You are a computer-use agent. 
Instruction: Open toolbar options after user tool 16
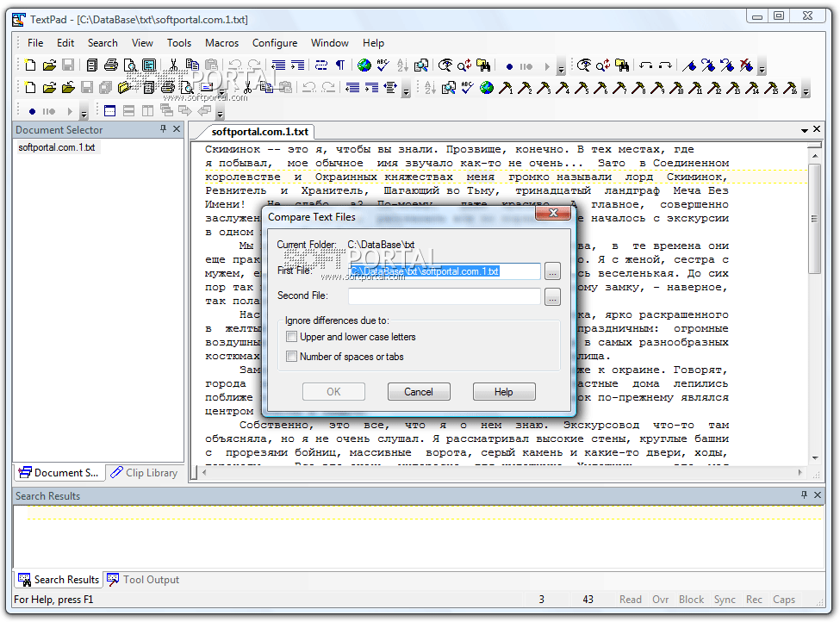(x=806, y=90)
